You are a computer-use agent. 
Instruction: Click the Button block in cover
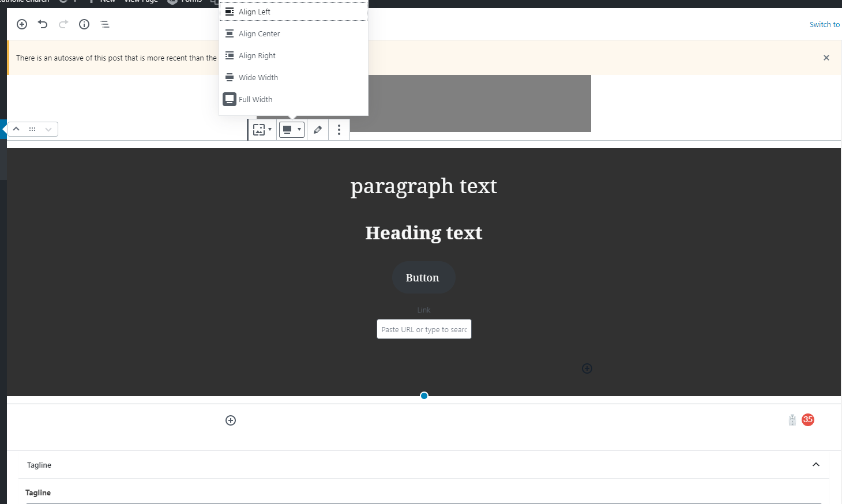[x=423, y=278]
